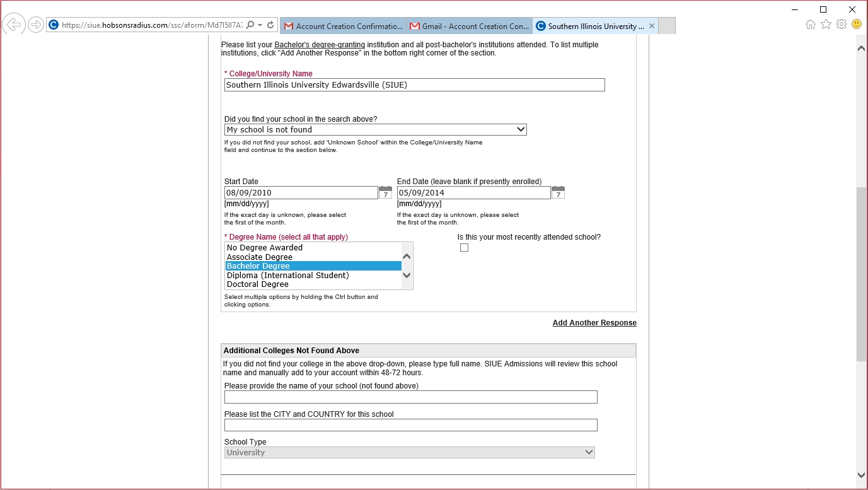Open the browser Home icon
This screenshot has height=490, width=868.
coord(811,25)
